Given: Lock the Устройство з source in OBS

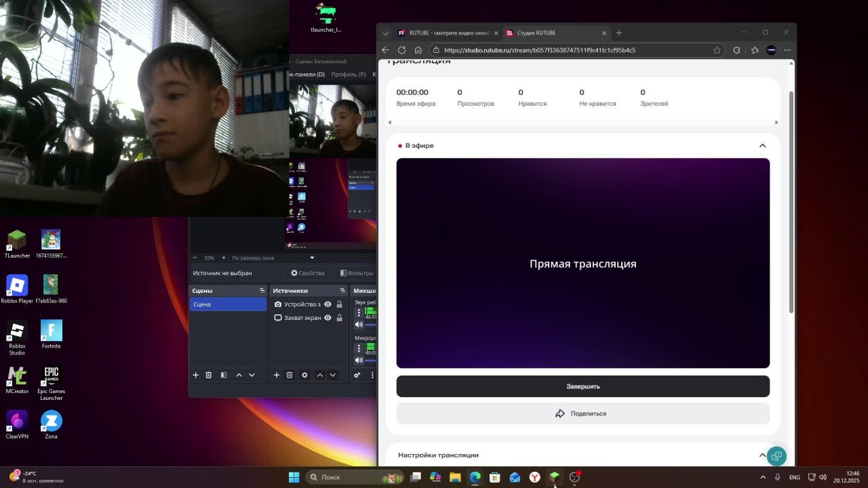Looking at the screenshot, I should click(339, 304).
